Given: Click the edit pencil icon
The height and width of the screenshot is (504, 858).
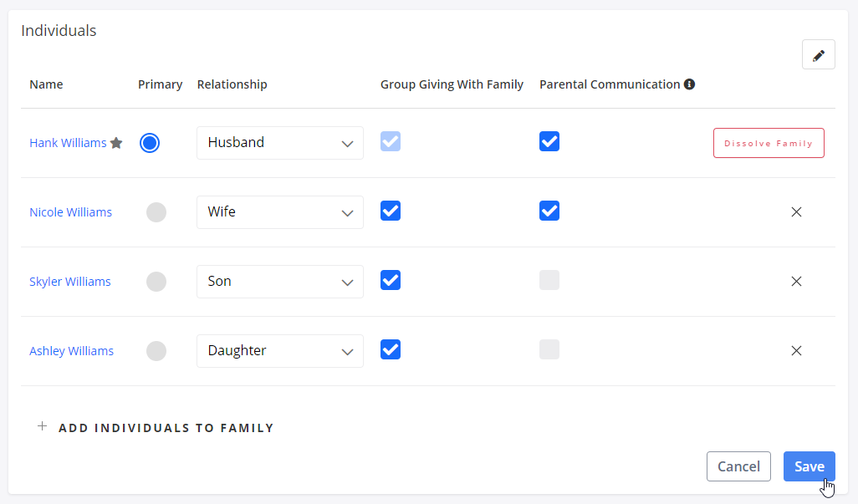Looking at the screenshot, I should (x=818, y=53).
